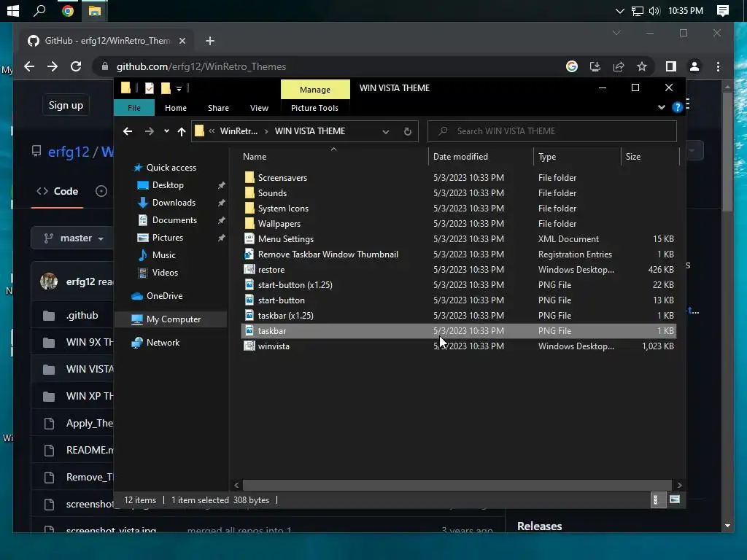Open Music in navigation pane
This screenshot has height=560, width=747.
click(x=163, y=255)
